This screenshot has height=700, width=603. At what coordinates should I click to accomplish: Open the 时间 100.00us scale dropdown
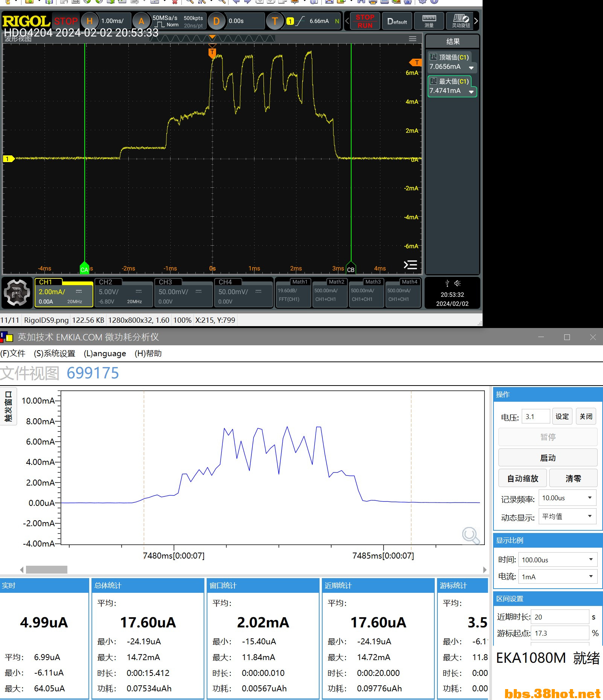coord(558,560)
